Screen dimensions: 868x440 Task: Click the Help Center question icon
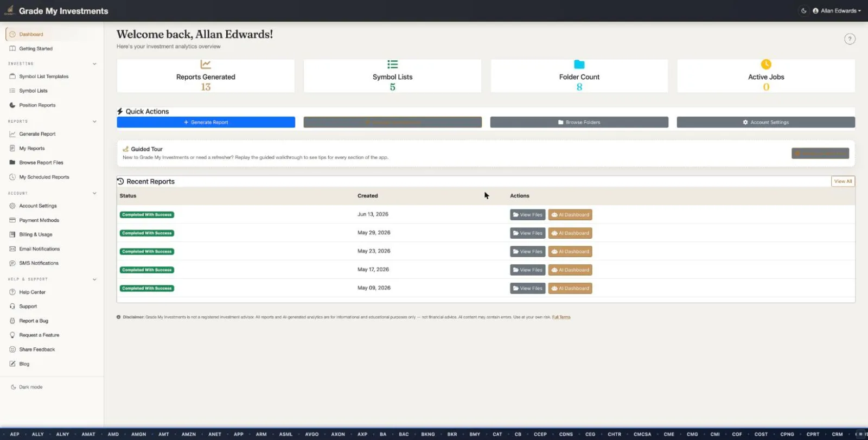coord(12,292)
